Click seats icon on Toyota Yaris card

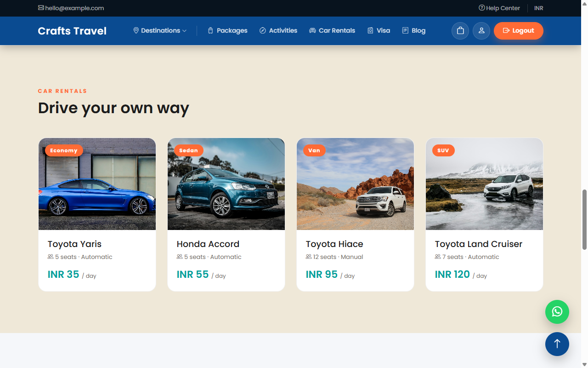(51, 257)
